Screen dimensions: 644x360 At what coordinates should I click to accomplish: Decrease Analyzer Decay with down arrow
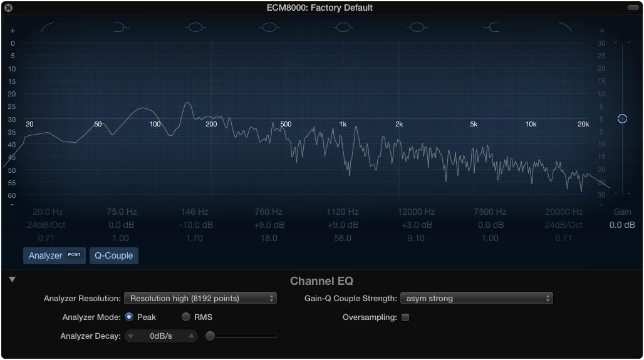130,336
